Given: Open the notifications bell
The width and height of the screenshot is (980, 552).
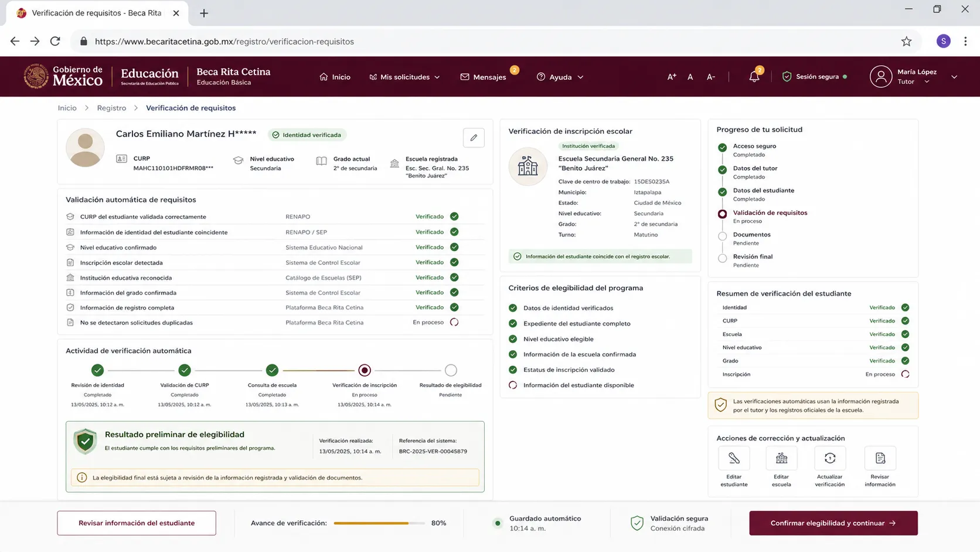Looking at the screenshot, I should point(754,77).
